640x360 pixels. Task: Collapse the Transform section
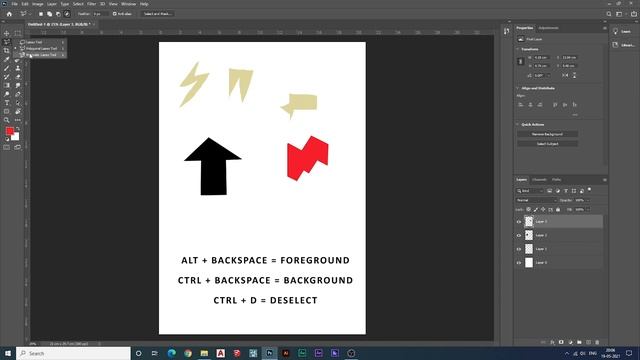point(518,49)
